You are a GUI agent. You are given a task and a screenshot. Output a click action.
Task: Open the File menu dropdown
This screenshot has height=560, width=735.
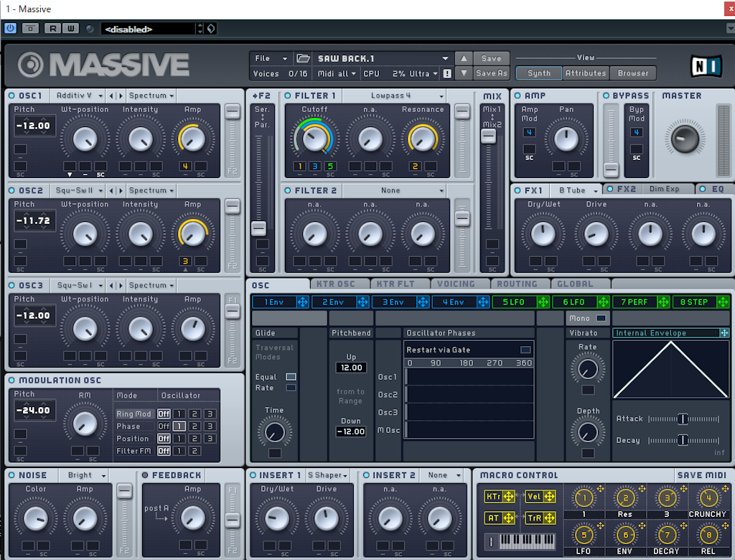[271, 58]
